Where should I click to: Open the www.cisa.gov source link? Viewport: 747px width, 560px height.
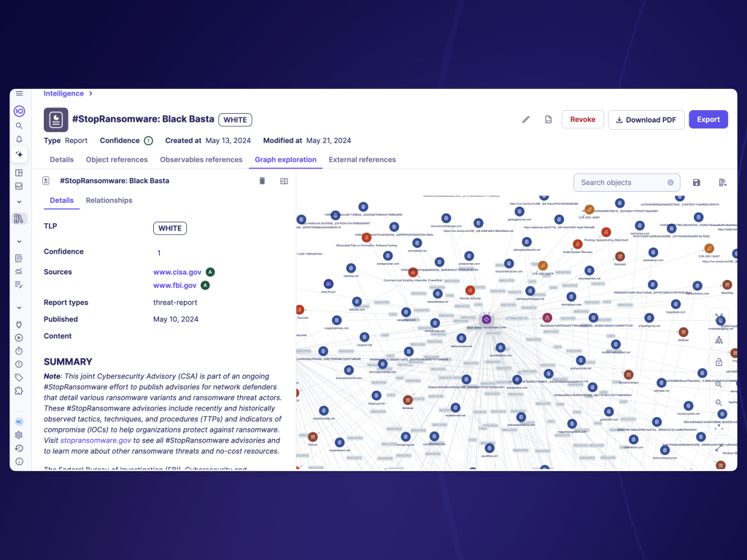point(177,272)
